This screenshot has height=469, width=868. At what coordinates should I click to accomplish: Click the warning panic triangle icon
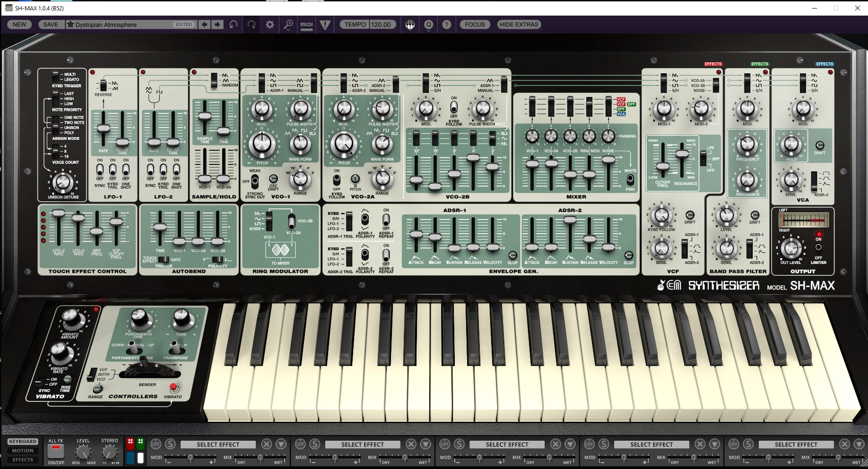pos(325,25)
